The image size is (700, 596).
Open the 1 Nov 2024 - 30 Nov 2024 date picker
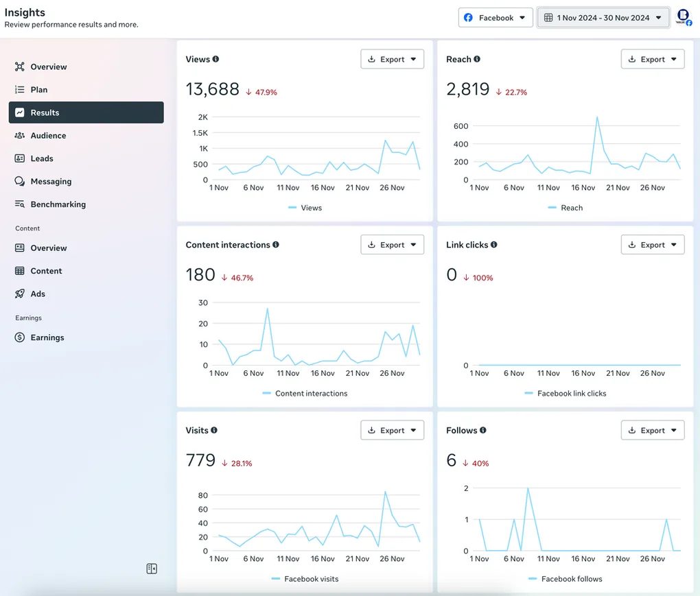[603, 18]
